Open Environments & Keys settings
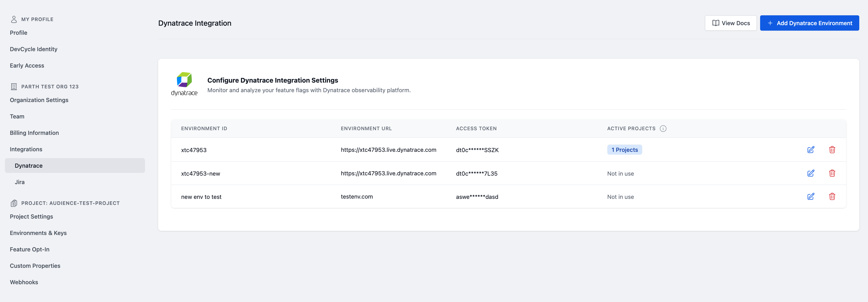The width and height of the screenshot is (868, 302). [x=38, y=233]
